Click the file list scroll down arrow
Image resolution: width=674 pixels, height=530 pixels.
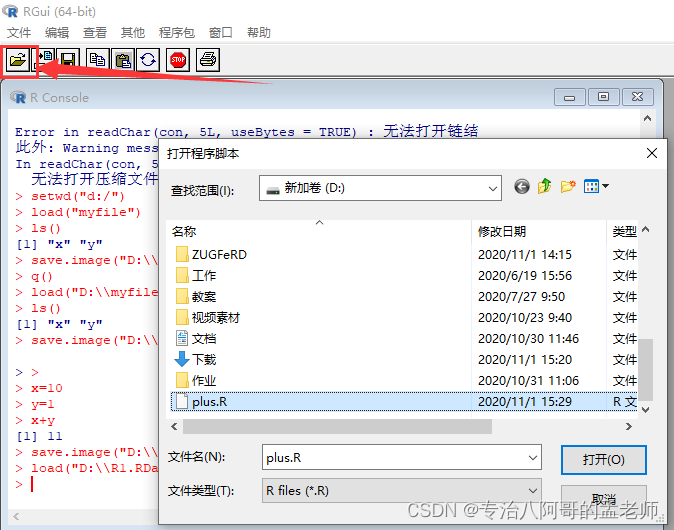click(645, 410)
